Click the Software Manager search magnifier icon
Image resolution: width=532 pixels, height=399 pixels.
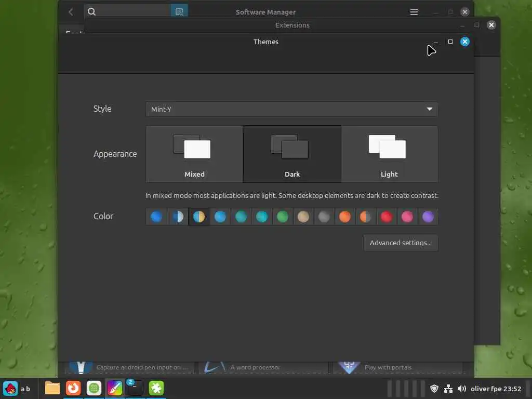point(91,12)
